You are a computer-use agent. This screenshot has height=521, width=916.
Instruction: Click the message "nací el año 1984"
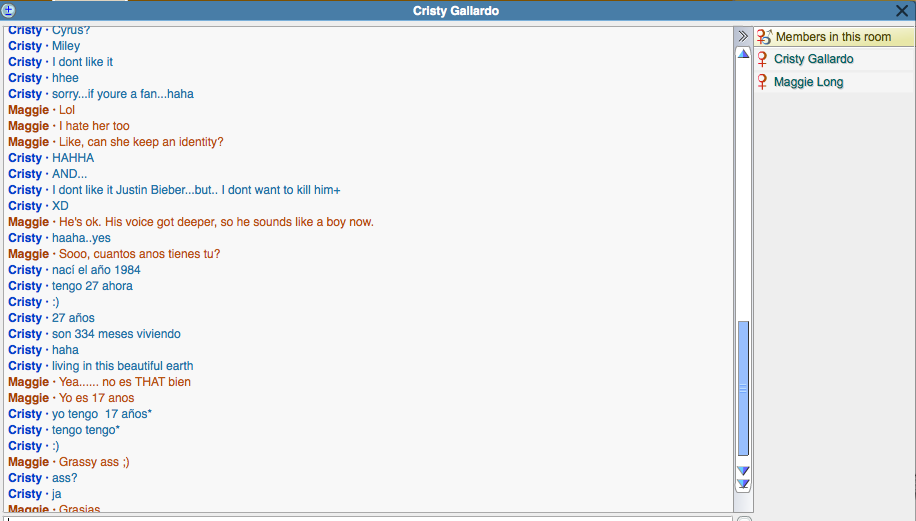(96, 270)
